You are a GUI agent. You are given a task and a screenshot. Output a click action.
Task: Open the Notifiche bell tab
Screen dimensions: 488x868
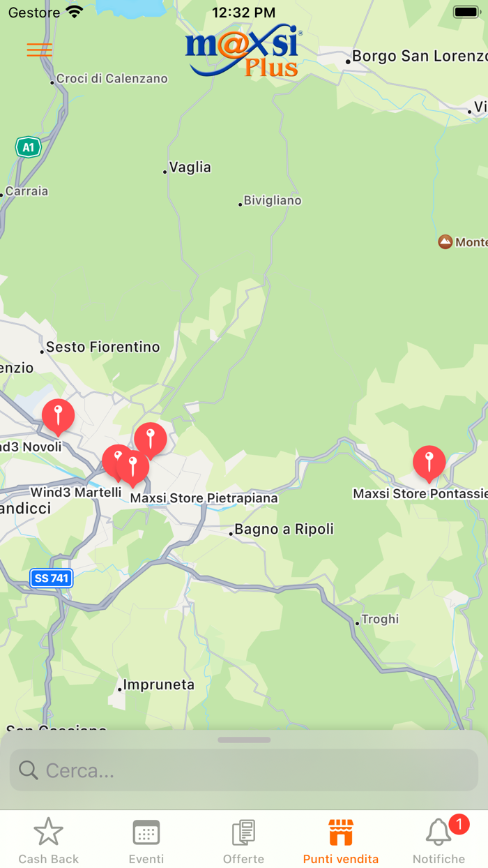coord(439,839)
